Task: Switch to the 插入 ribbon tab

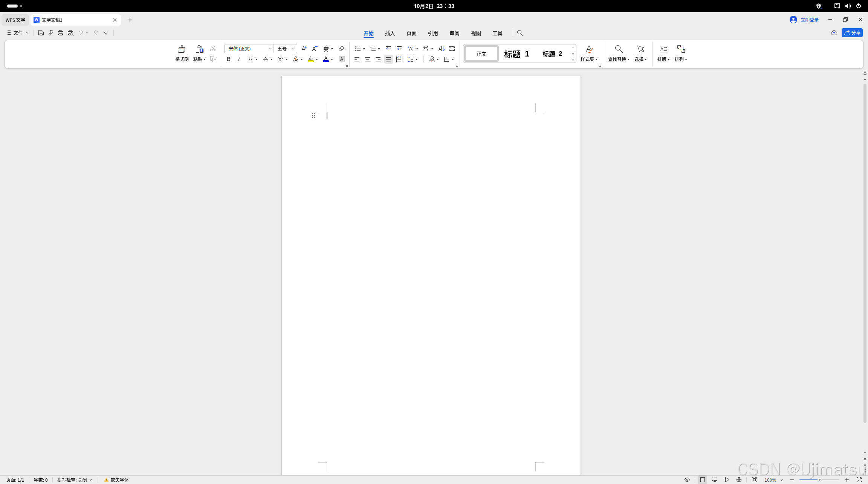Action: pos(390,33)
